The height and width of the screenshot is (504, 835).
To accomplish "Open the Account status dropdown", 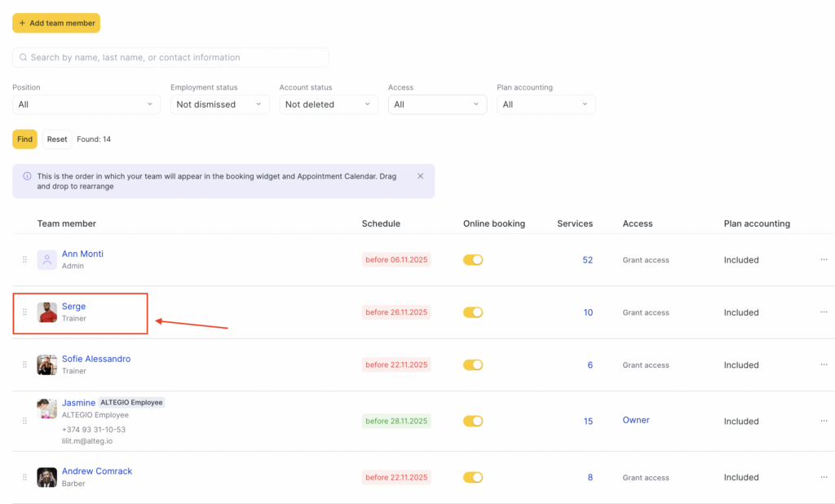I will pyautogui.click(x=328, y=104).
